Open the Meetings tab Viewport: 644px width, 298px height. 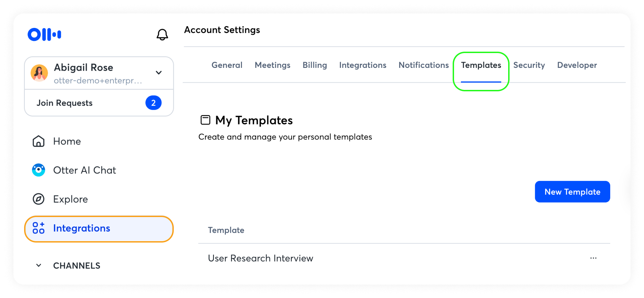[272, 65]
